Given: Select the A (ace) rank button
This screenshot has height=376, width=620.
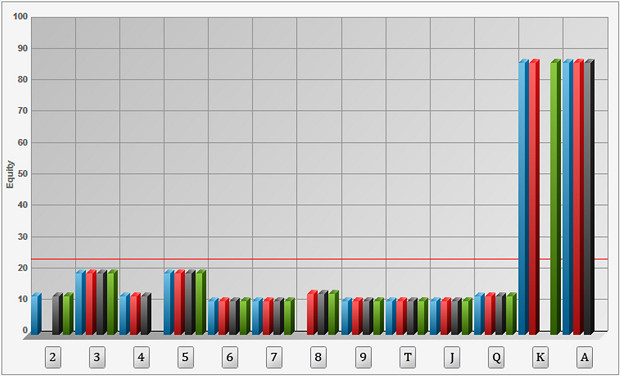Looking at the screenshot, I should 584,357.
